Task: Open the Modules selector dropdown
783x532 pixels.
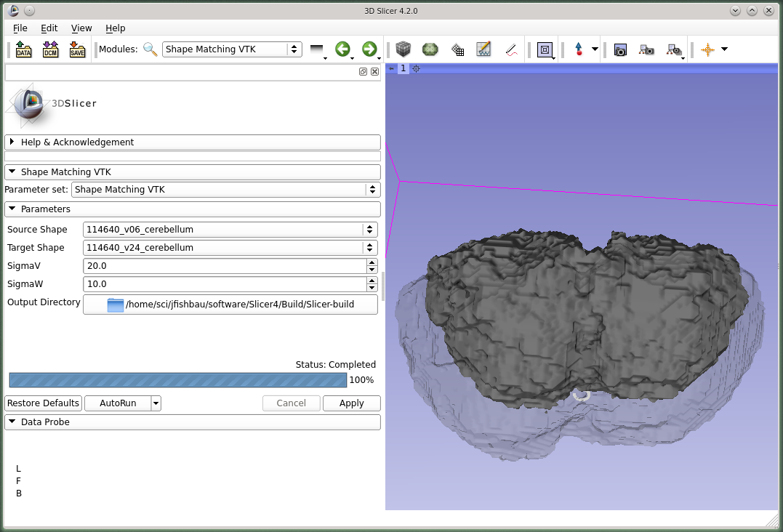Action: [x=231, y=49]
